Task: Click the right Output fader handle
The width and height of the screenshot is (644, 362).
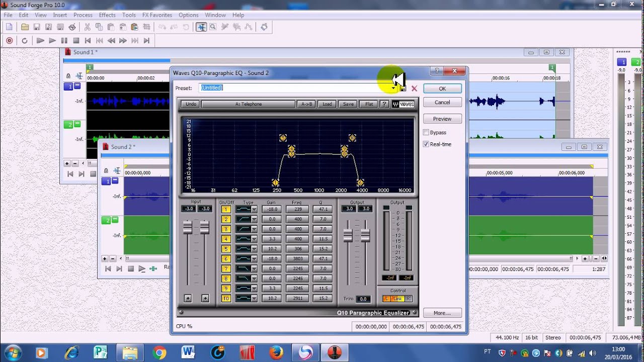Action: pyautogui.click(x=365, y=235)
